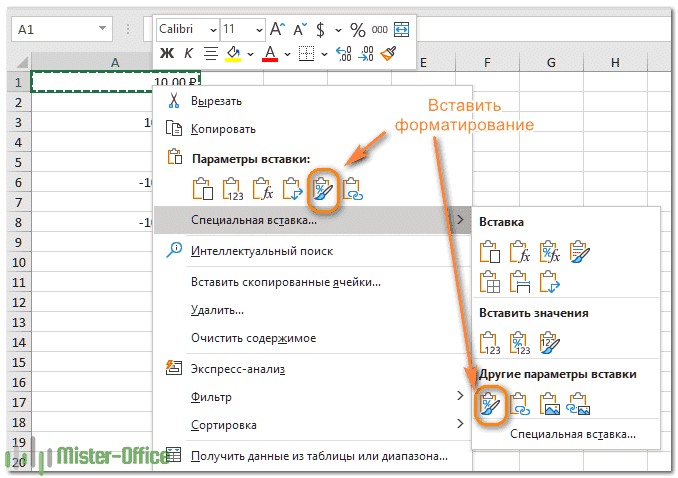This screenshot has height=478, width=678.
Task: Click the Increase Decimal icon
Action: pyautogui.click(x=345, y=53)
